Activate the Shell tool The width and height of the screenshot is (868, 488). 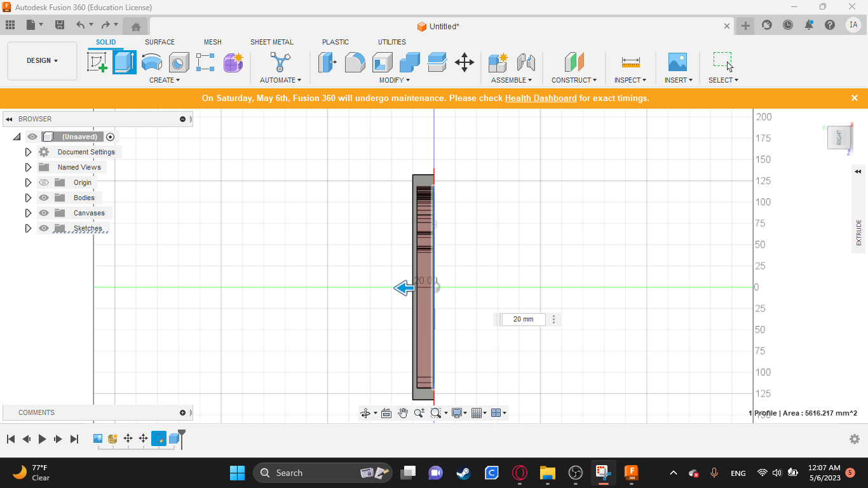pos(382,62)
